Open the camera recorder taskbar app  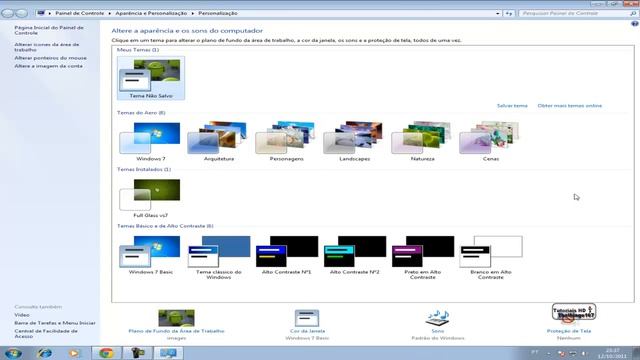(x=137, y=353)
